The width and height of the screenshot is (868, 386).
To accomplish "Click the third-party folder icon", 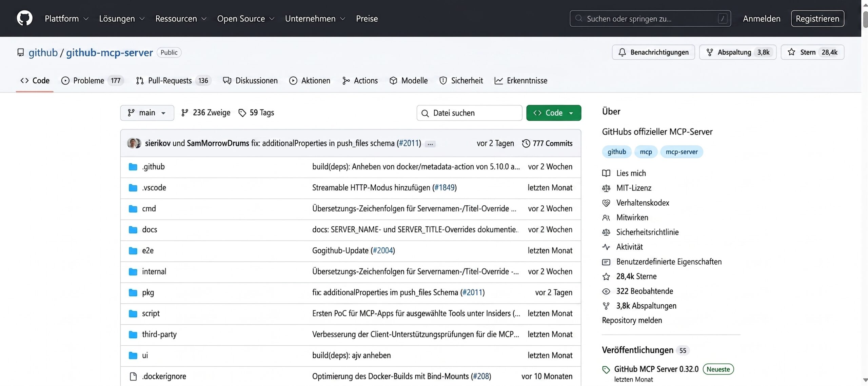I will [133, 334].
